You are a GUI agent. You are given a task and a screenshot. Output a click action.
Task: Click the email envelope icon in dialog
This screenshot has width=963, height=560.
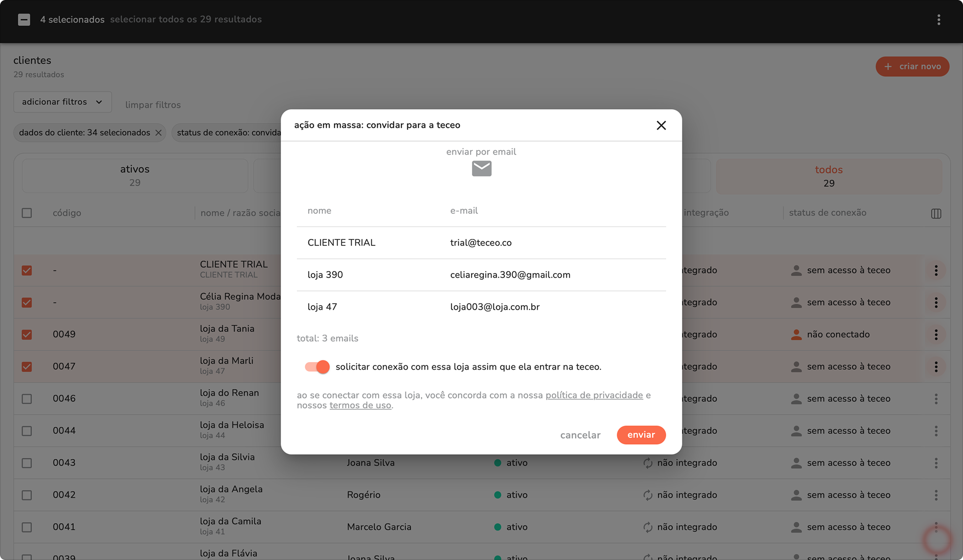[x=481, y=168]
